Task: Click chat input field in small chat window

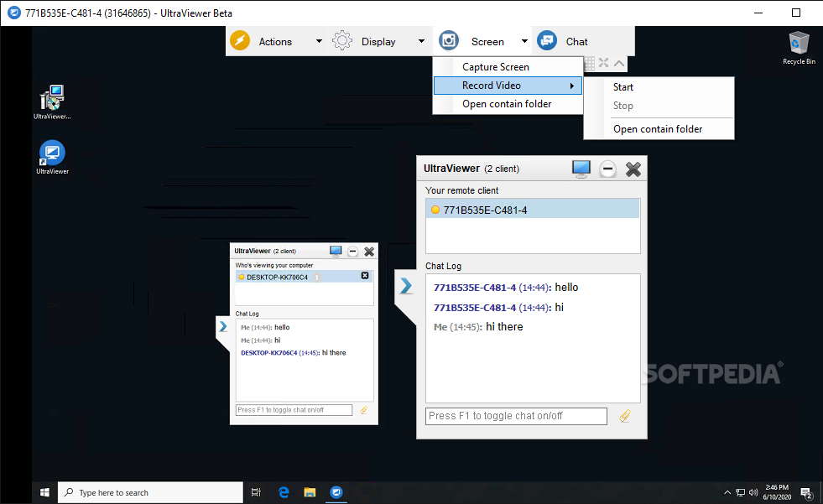Action: tap(294, 410)
